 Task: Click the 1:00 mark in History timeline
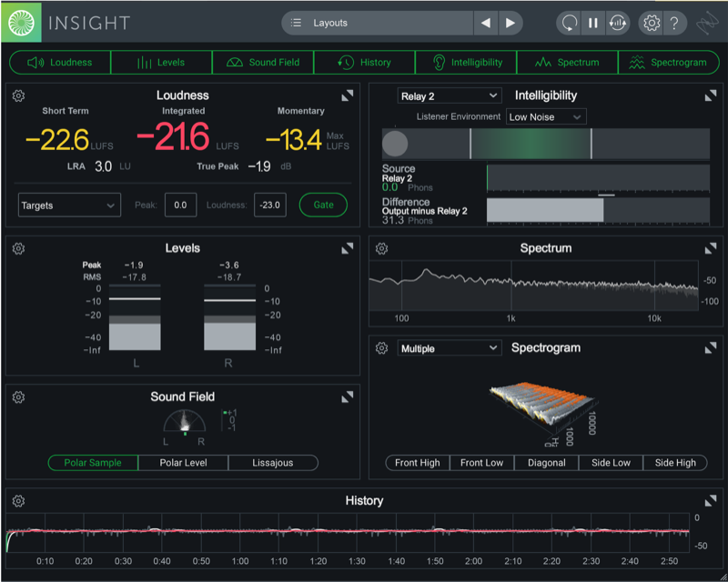tap(240, 561)
